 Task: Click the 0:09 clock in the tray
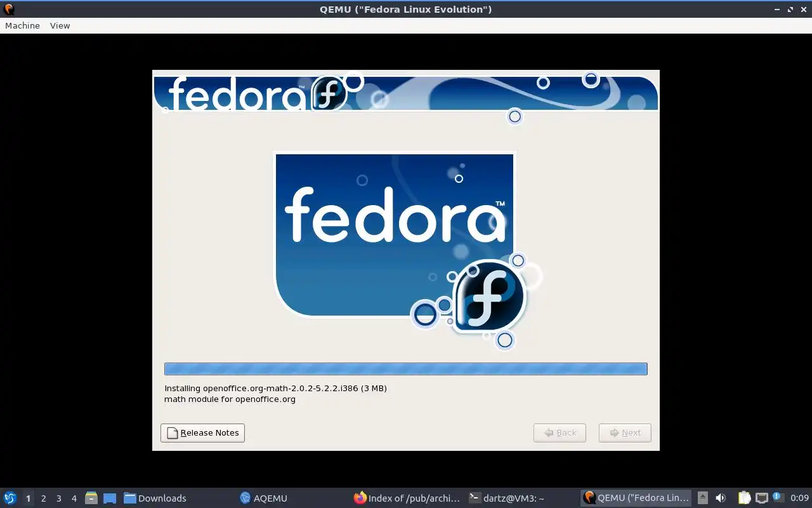coord(799,498)
